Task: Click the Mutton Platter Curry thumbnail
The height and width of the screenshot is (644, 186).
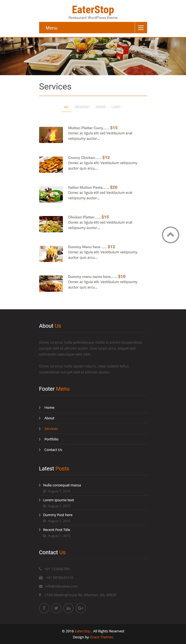Action: coord(51,135)
